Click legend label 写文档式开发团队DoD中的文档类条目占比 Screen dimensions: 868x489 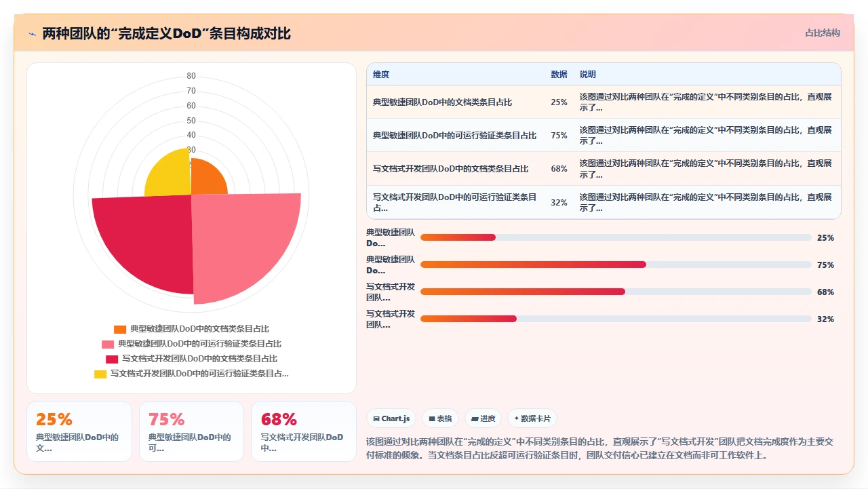(200, 359)
